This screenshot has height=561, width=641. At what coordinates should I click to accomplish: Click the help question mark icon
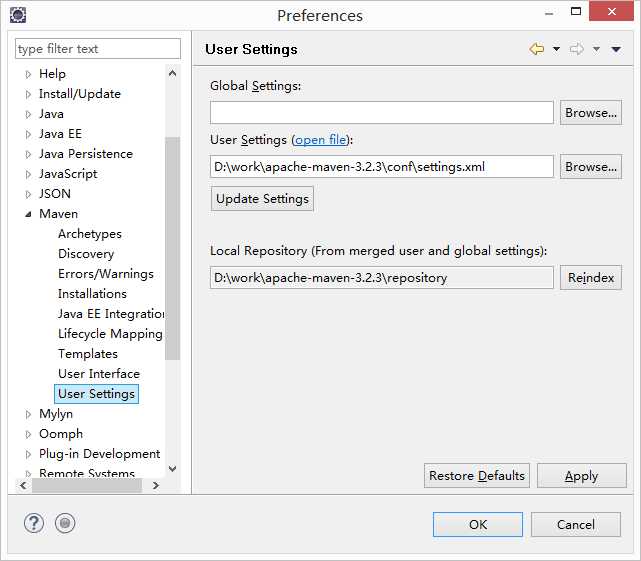point(34,523)
